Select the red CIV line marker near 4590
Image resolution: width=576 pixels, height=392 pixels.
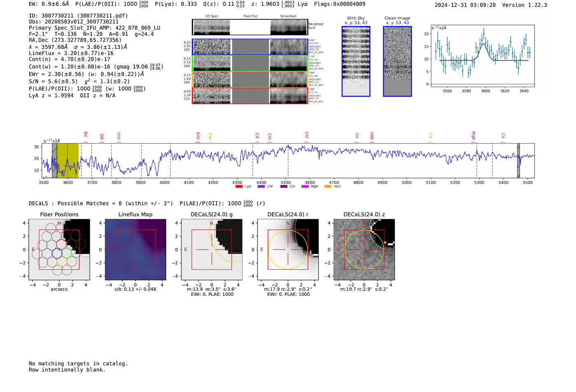pyautogui.click(x=307, y=137)
